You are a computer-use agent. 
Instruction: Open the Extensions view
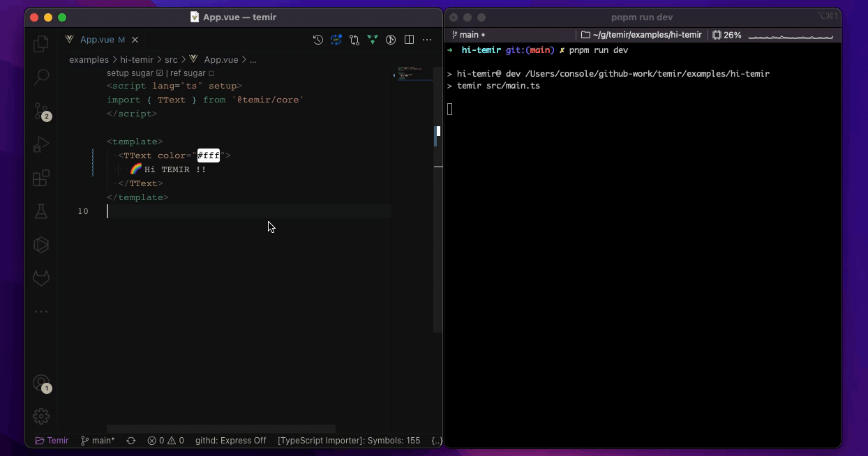41,178
